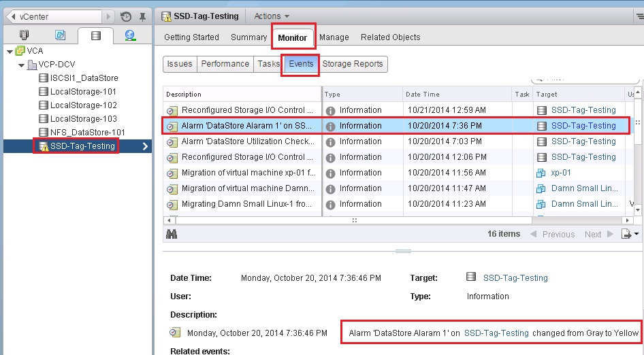Viewport: 644px width, 355px height.
Task: Select the Events sub-tab
Action: click(301, 64)
